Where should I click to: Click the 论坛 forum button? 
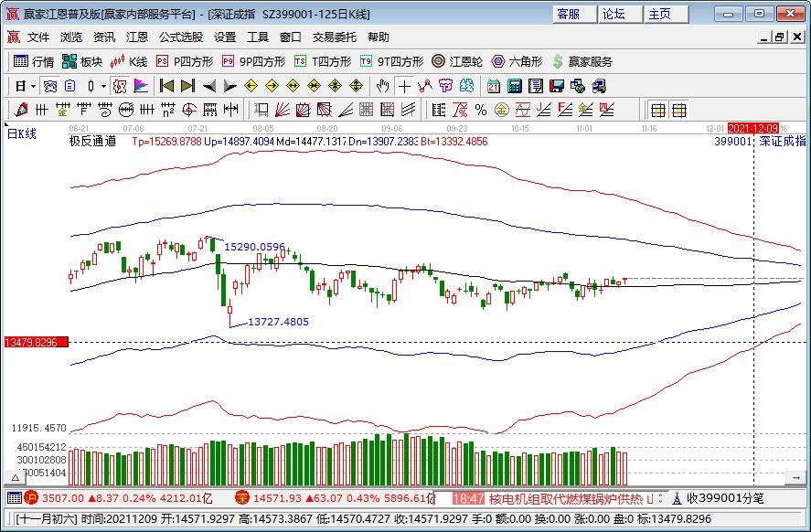click(620, 14)
